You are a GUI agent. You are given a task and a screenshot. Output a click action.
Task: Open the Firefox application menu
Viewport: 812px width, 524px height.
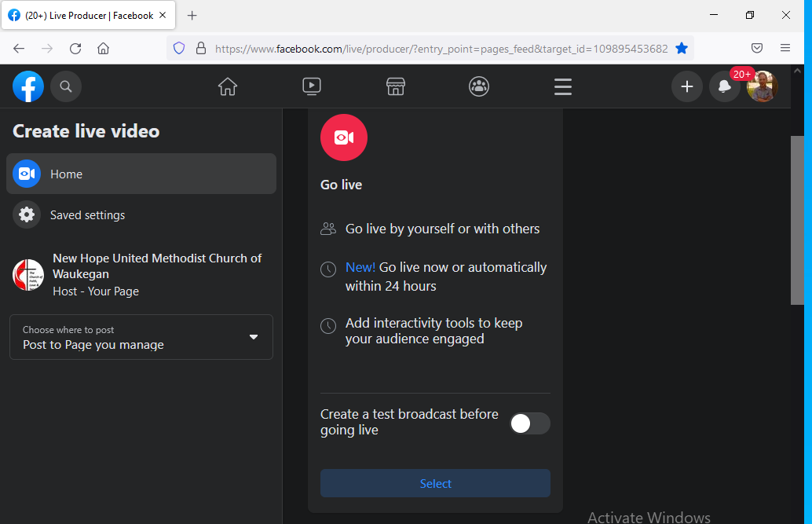pos(785,48)
